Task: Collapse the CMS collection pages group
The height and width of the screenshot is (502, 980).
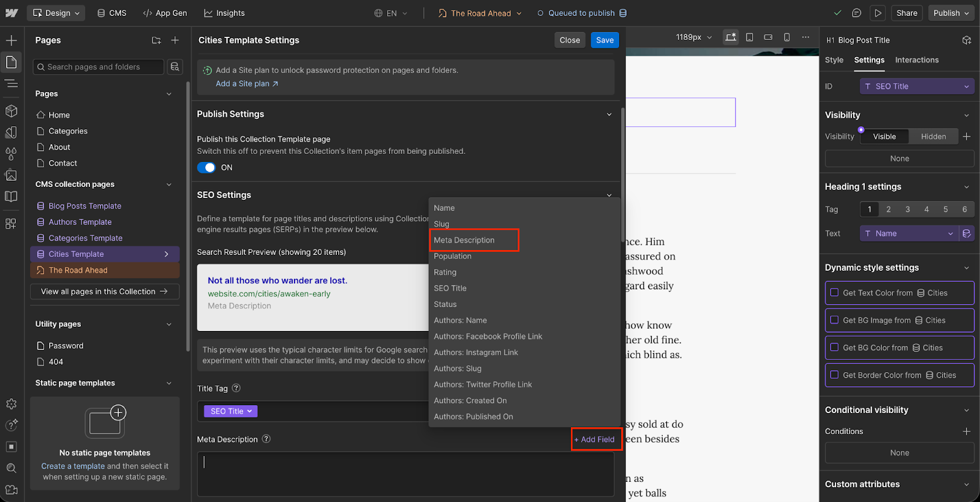Action: pos(169,184)
